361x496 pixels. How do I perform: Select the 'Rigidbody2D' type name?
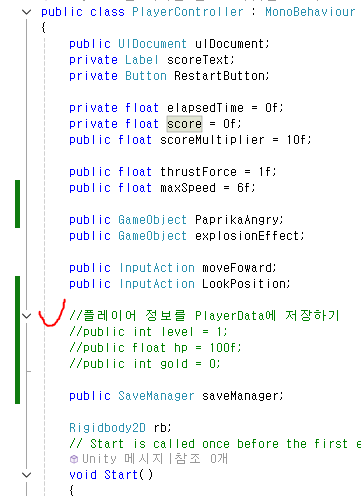point(107,428)
